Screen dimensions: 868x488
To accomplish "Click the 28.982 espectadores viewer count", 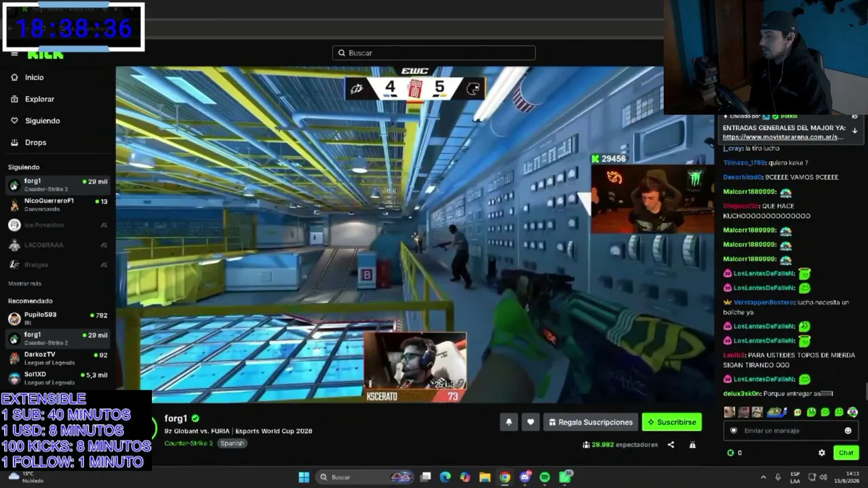I will 620,445.
